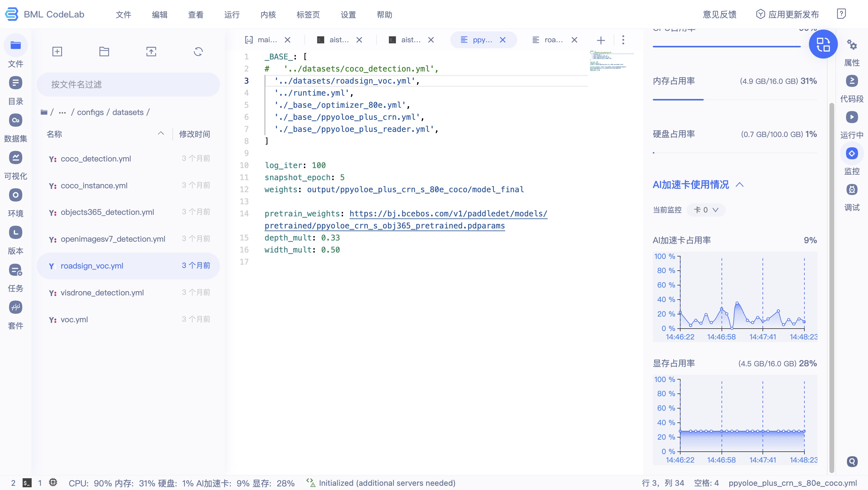Click the upload file icon in file toolbar
Image resolution: width=868 pixels, height=490 pixels.
tap(151, 52)
